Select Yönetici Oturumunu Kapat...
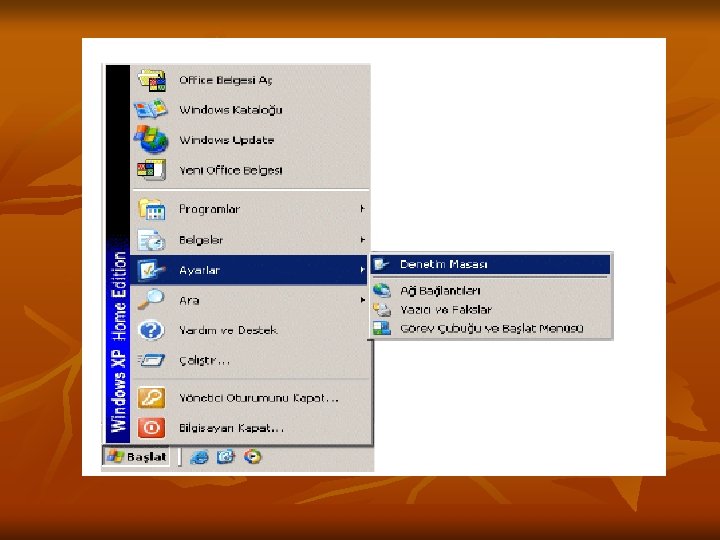The height and width of the screenshot is (540, 720). (x=251, y=398)
